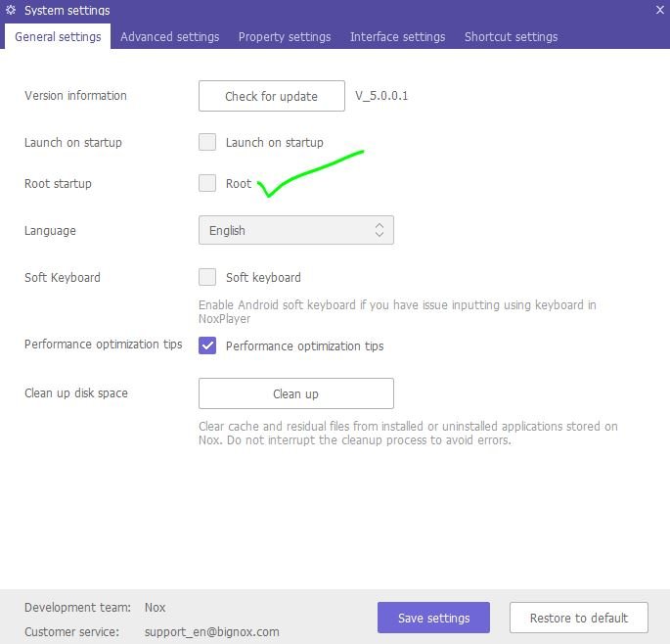Screen dimensions: 670x644
Task: Click the Language row label
Action: point(50,230)
